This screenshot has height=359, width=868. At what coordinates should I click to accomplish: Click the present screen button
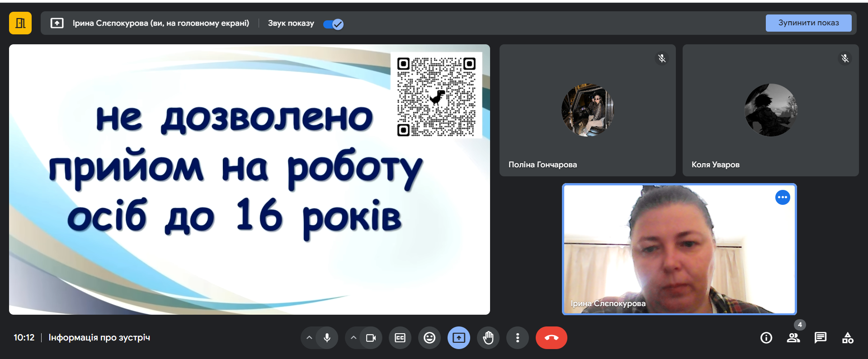[459, 338]
